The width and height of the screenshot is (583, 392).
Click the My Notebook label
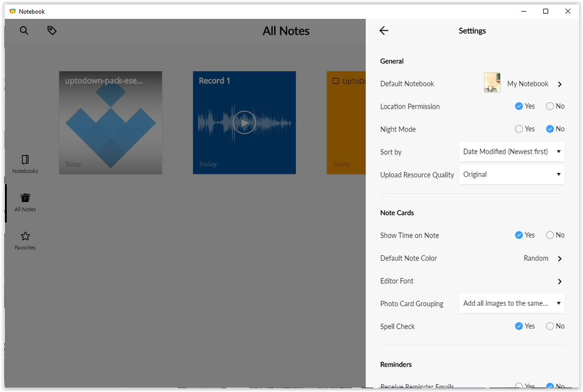[x=528, y=84]
